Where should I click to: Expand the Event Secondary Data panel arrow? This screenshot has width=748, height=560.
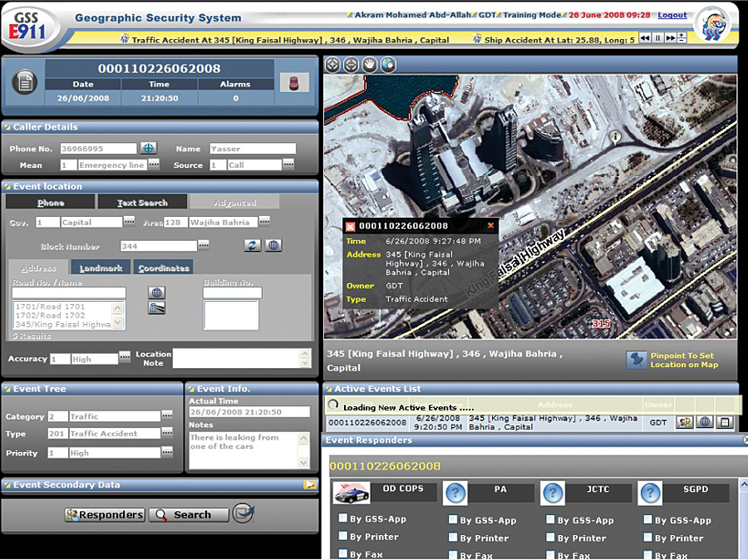click(310, 484)
